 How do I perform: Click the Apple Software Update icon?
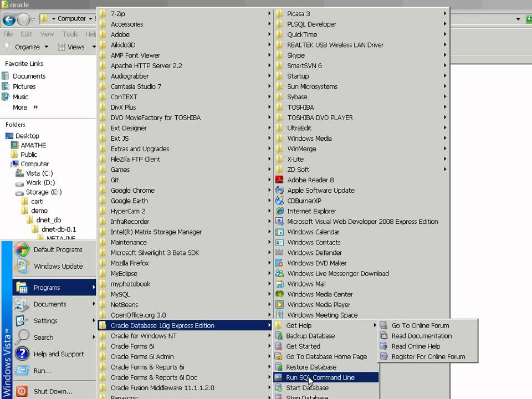click(x=279, y=190)
